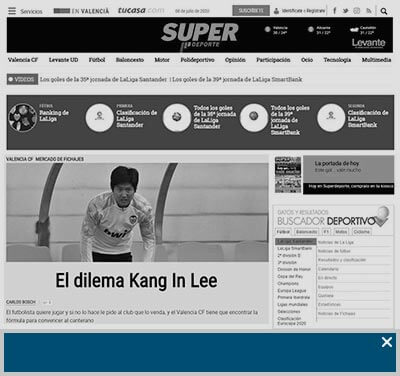Open the Levante weather logo
The height and width of the screenshot is (376, 400).
[368, 43]
